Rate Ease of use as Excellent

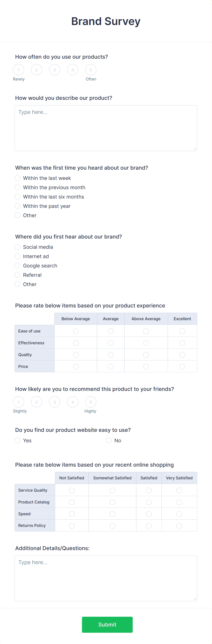coord(182,331)
